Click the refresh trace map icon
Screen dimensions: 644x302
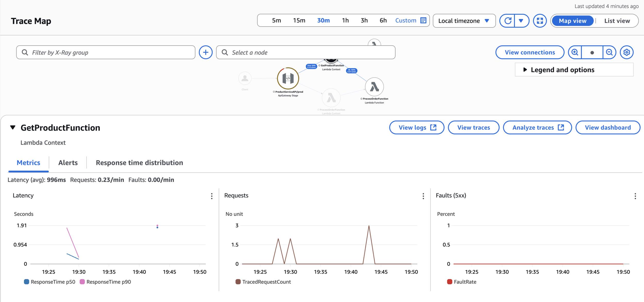pos(507,21)
